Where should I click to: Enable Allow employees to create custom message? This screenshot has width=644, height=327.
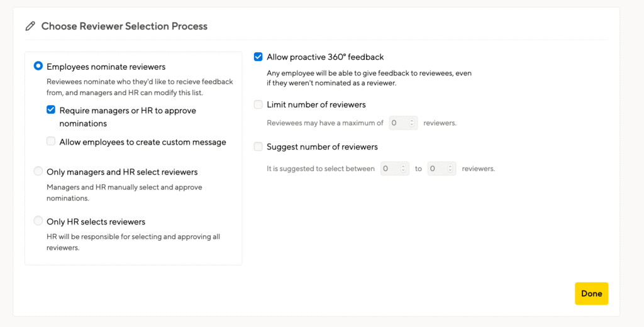tap(51, 141)
